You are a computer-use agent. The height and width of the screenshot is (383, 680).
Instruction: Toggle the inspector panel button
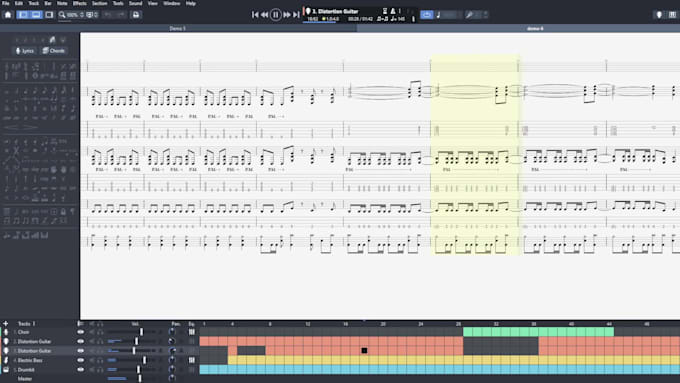click(49, 15)
